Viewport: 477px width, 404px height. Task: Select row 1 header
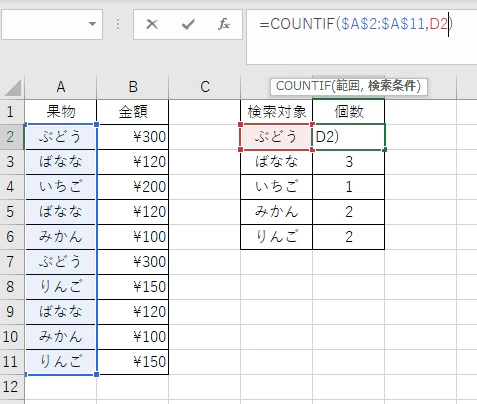click(x=12, y=112)
